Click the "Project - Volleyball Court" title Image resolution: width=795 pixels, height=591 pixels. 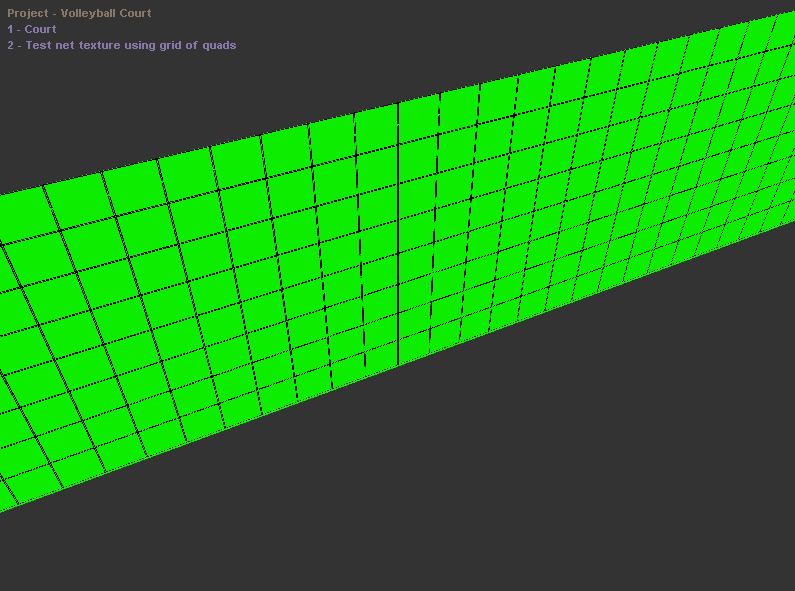(79, 14)
